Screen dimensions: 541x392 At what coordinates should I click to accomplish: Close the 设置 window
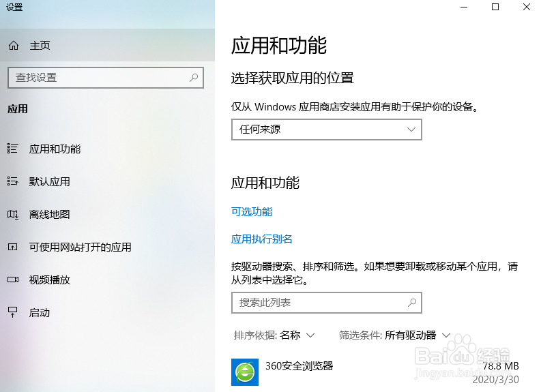[527, 7]
